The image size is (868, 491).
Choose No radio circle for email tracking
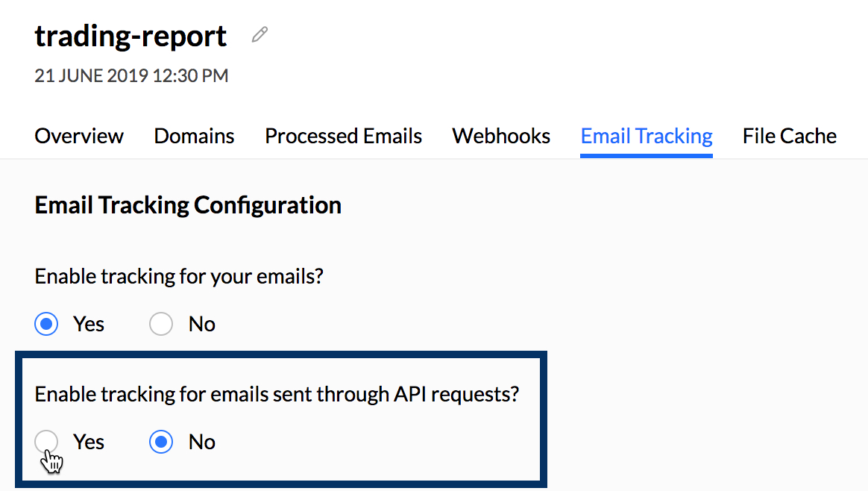tap(161, 324)
